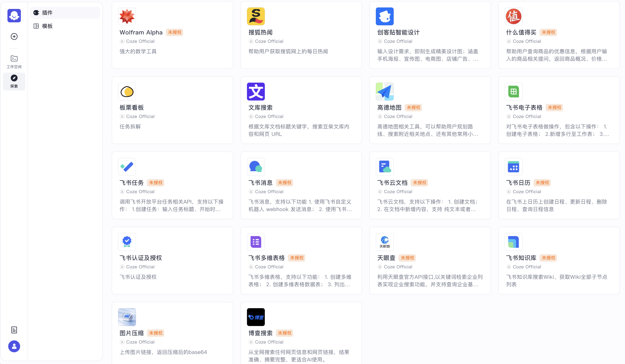Open the document icon at sidebar bottom
Image resolution: width=625 pixels, height=364 pixels.
point(14,330)
